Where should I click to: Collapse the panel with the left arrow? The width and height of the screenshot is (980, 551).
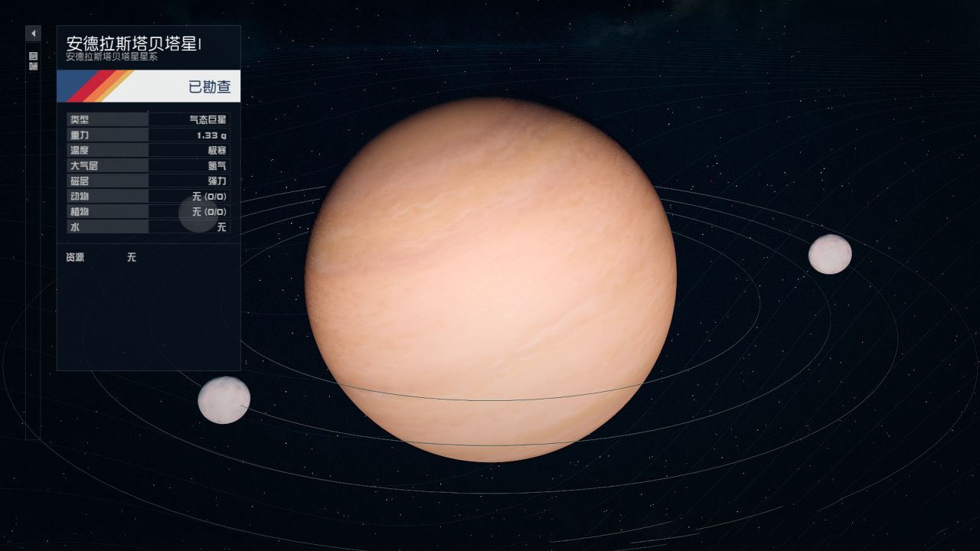point(33,34)
